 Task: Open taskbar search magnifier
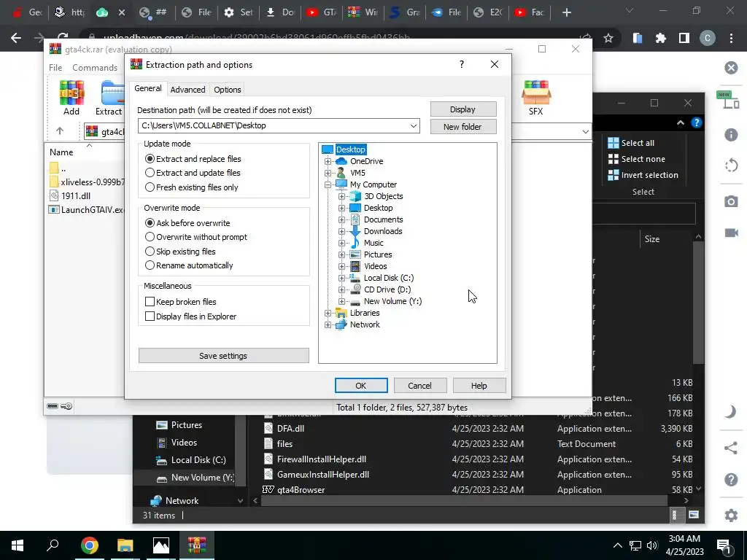click(x=53, y=545)
